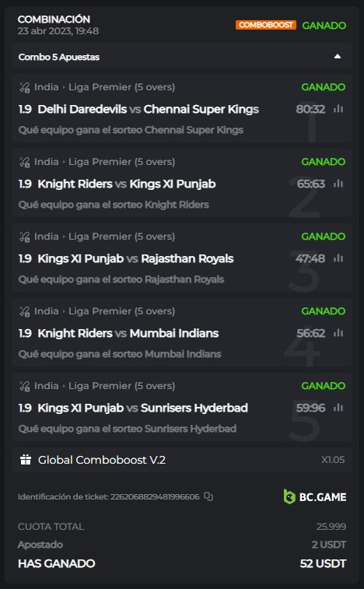
Task: Click the BC.GAME logo
Action: click(x=315, y=496)
